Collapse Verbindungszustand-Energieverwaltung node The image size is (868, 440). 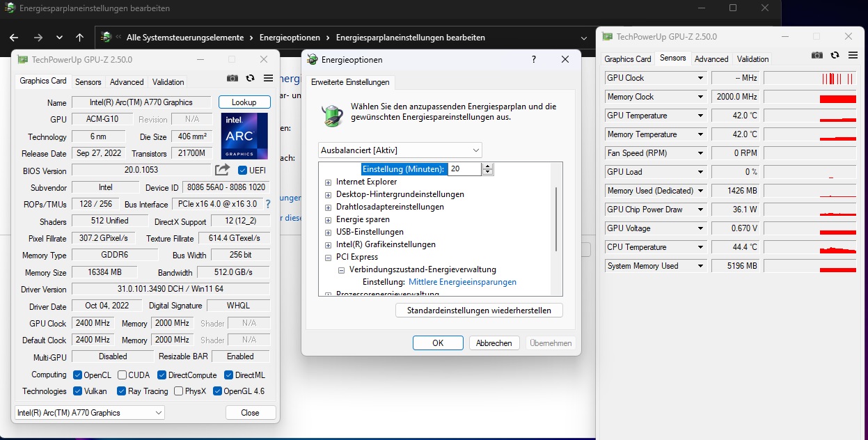pos(342,269)
